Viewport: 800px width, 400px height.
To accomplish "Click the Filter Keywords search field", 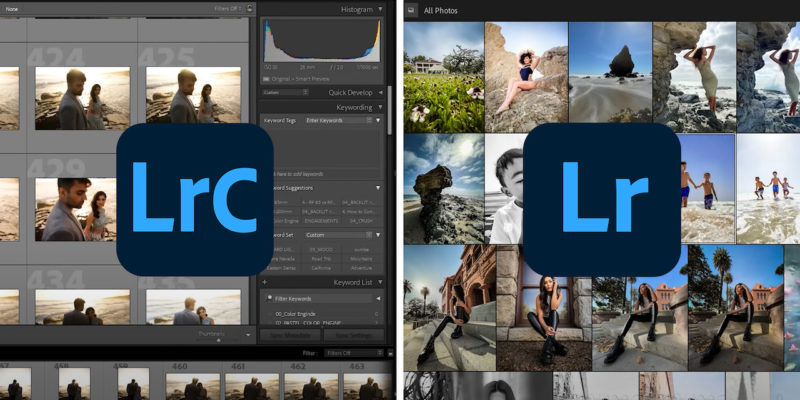I will click(321, 298).
